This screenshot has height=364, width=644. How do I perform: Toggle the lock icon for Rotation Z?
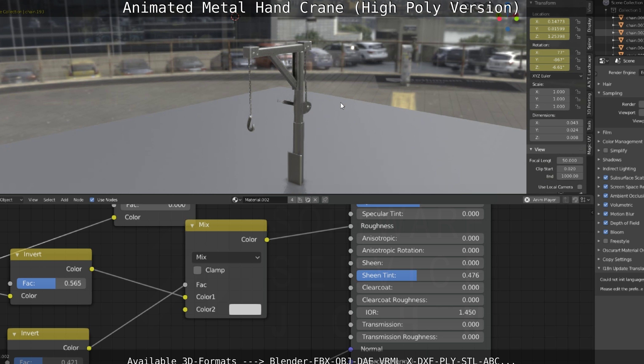point(578,67)
